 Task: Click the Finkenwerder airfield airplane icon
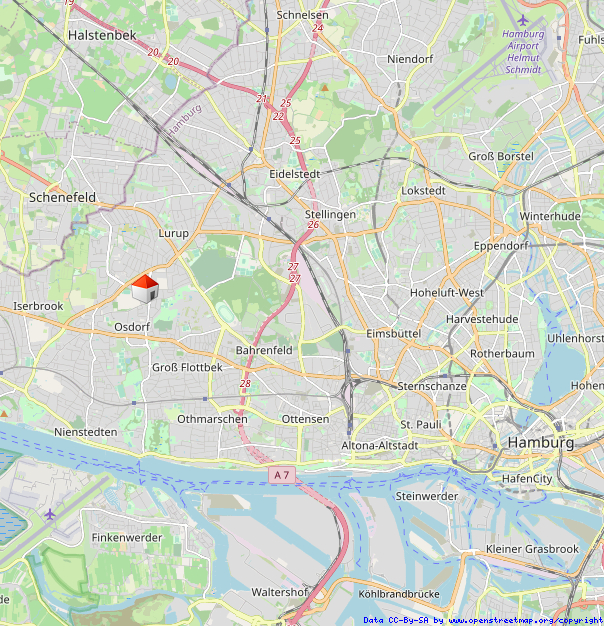coord(50,515)
